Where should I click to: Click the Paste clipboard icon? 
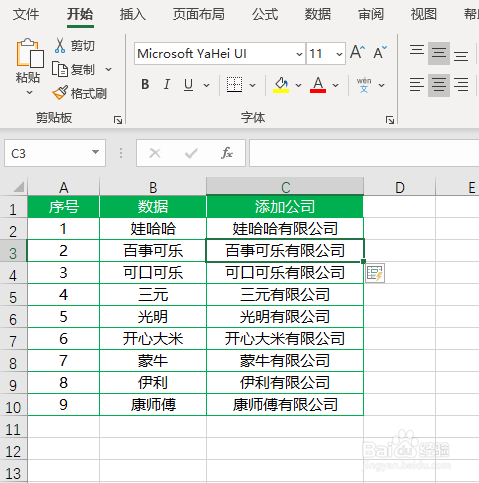tap(30, 53)
